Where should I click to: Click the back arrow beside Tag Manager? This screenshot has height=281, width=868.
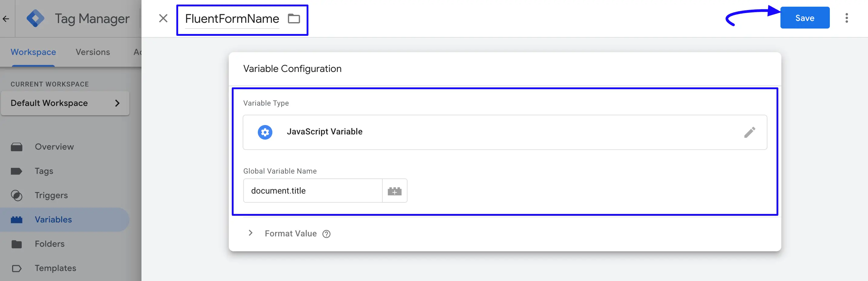tap(6, 19)
